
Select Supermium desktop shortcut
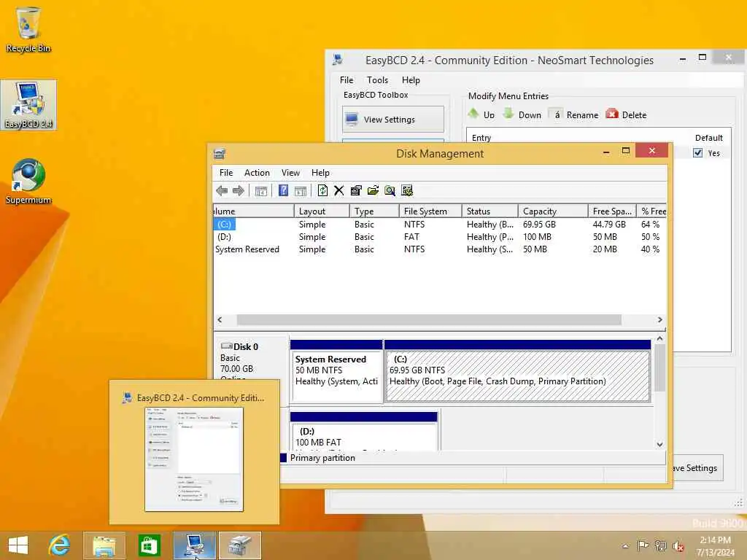28,181
